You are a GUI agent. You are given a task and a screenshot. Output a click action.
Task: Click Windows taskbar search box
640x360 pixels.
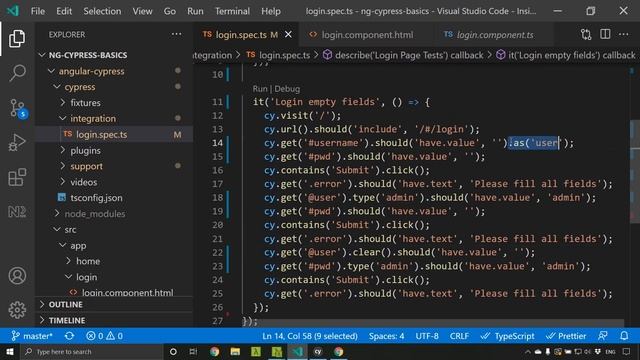tap(92, 351)
